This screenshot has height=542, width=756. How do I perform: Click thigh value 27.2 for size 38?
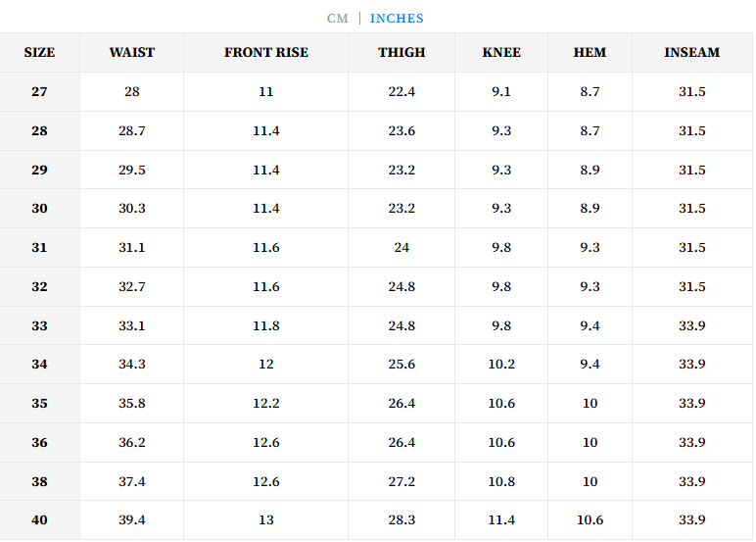402,481
